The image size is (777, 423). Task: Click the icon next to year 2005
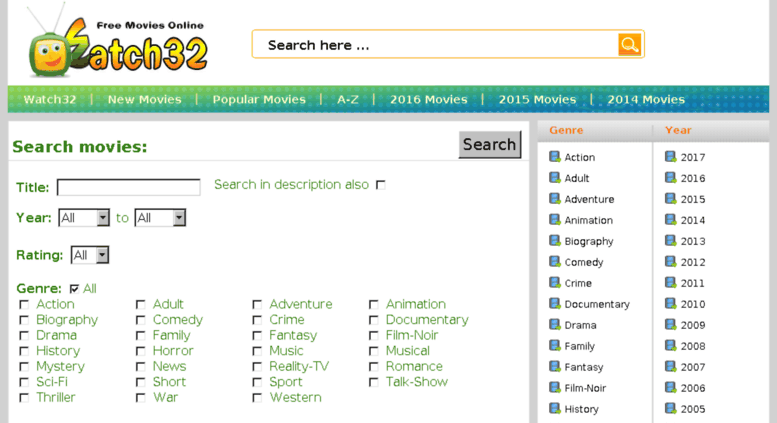671,408
